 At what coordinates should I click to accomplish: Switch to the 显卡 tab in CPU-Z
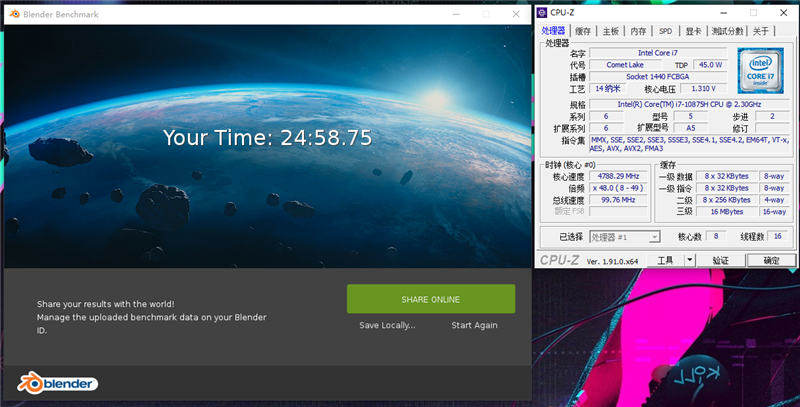693,31
